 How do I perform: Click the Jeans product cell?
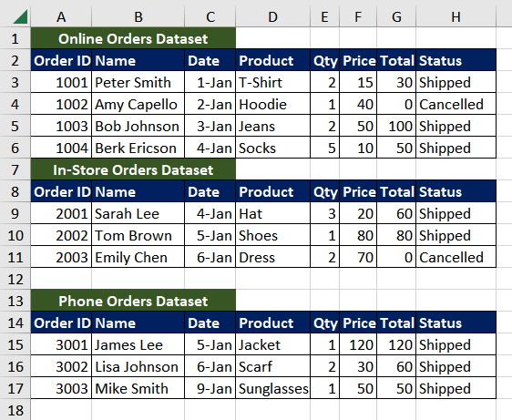(x=272, y=126)
